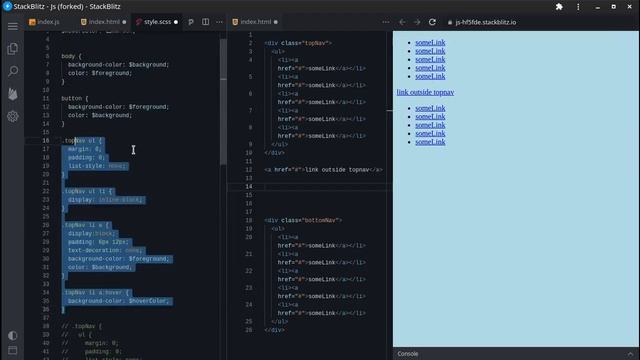Expand the Console with the chevron
Image resolution: width=640 pixels, height=360 pixels.
coord(630,354)
